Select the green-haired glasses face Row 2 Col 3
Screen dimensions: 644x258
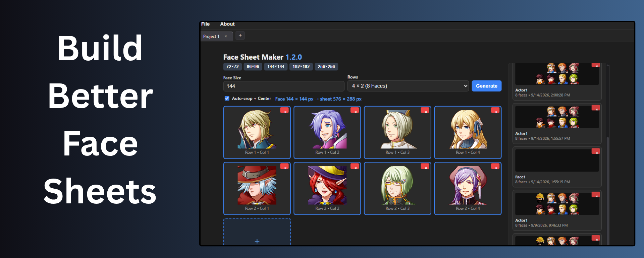(397, 188)
